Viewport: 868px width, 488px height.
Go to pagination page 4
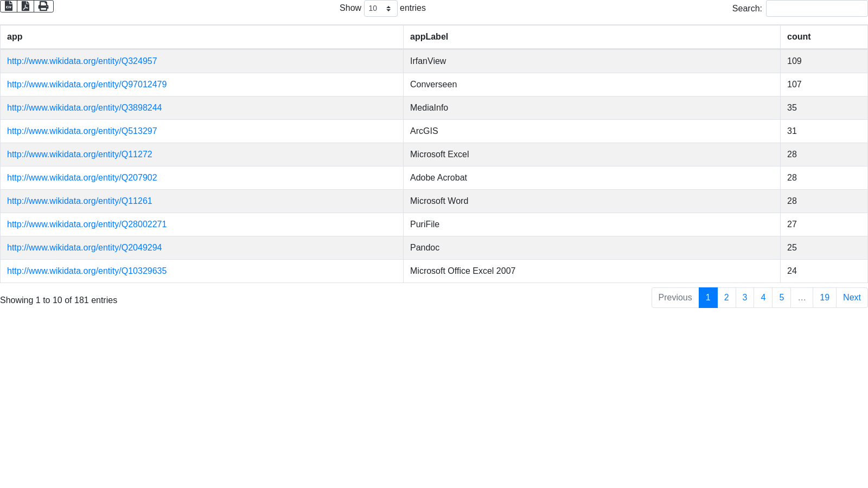763,298
